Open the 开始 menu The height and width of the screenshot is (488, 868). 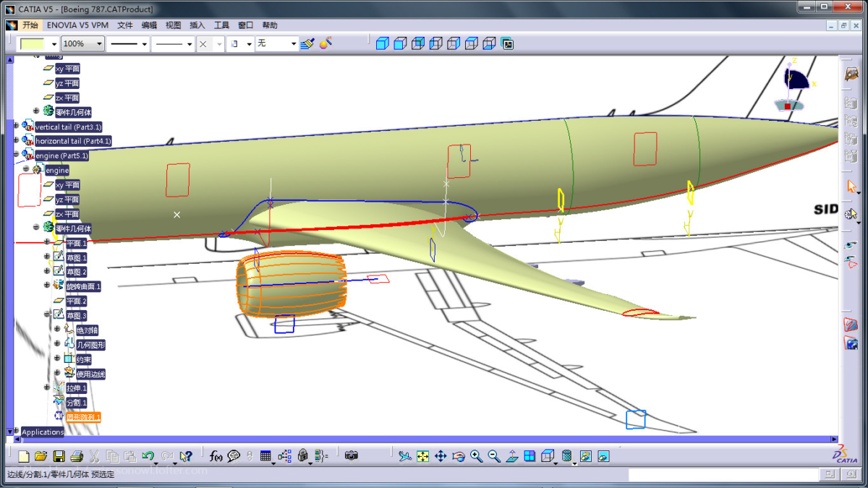(30, 25)
